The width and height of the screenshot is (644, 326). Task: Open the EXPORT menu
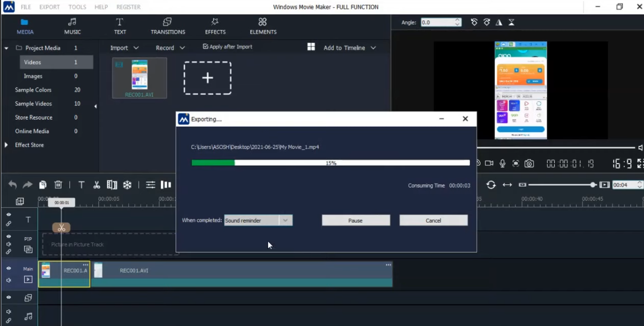pyautogui.click(x=49, y=7)
